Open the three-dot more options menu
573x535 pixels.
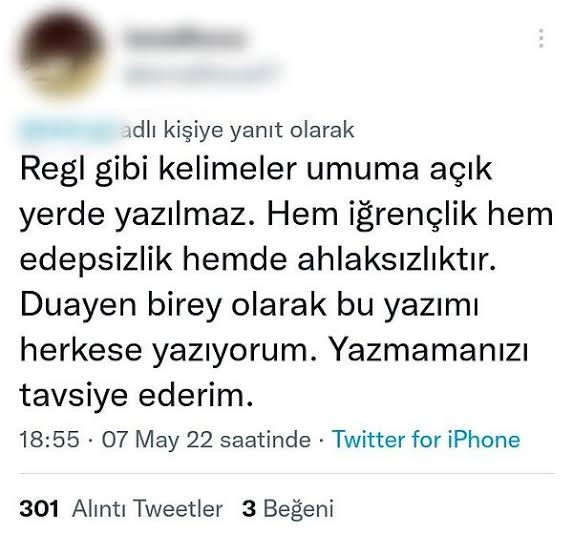click(x=541, y=38)
